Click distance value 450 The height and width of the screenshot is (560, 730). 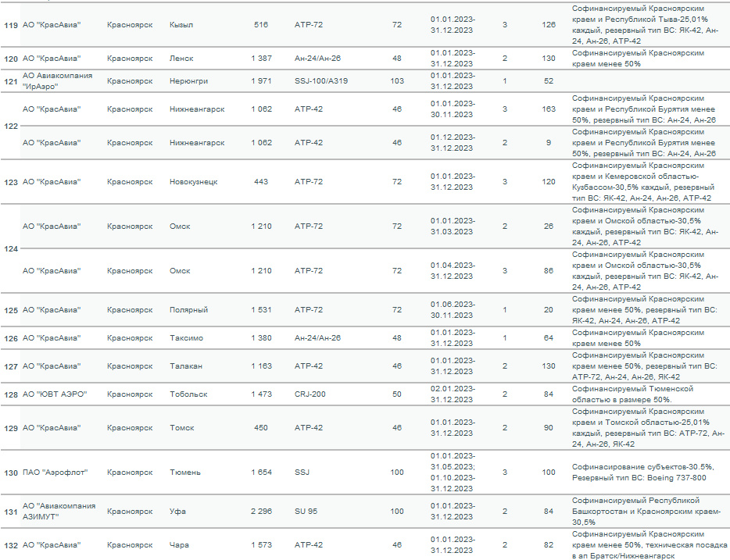point(261,427)
